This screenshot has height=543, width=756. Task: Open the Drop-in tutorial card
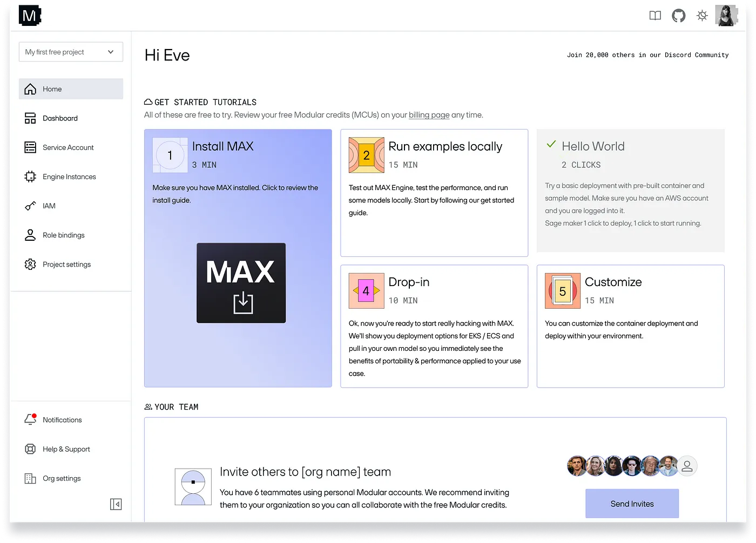[434, 326]
